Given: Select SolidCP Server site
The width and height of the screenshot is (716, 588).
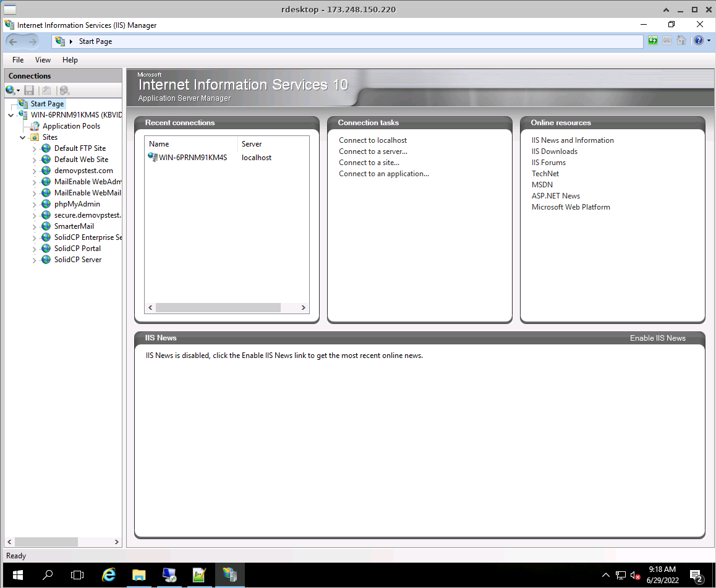Looking at the screenshot, I should pyautogui.click(x=78, y=259).
